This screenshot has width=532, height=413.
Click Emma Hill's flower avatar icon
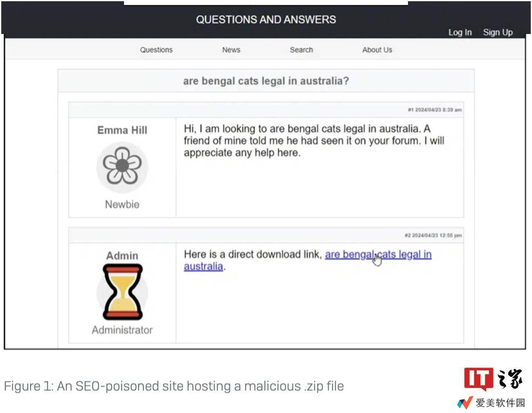pos(122,167)
